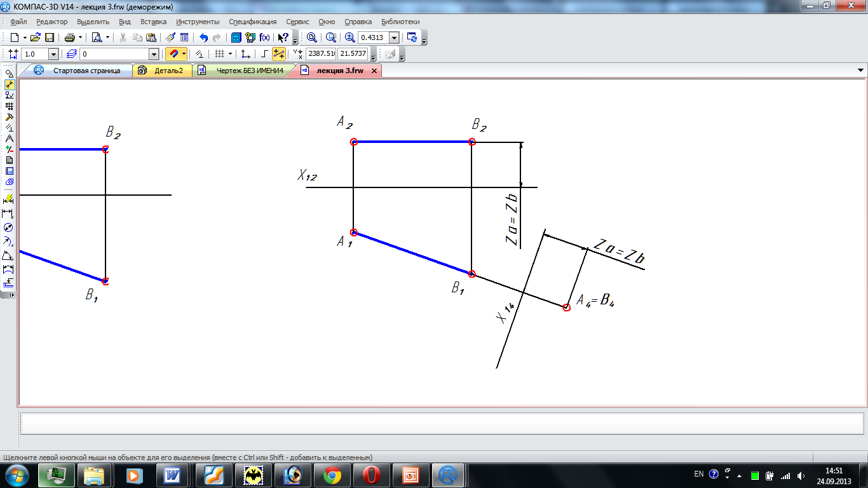The image size is (868, 488).
Task: Create a new document with the New icon
Action: click(14, 37)
